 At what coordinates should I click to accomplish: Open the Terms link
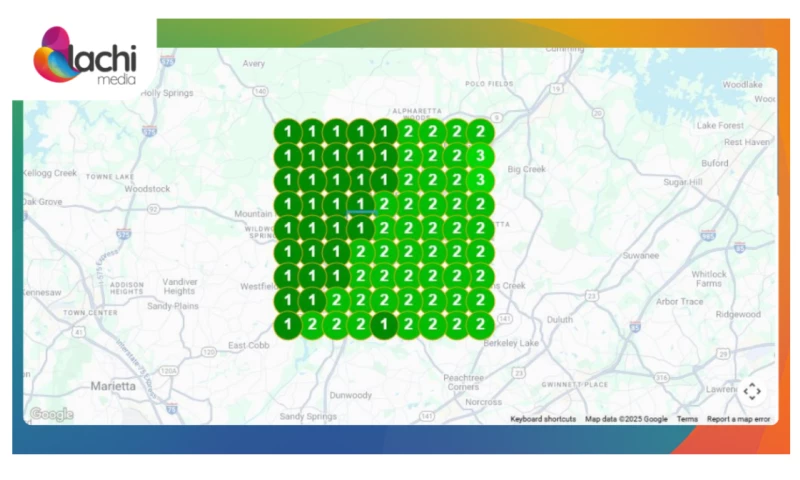[x=687, y=419]
